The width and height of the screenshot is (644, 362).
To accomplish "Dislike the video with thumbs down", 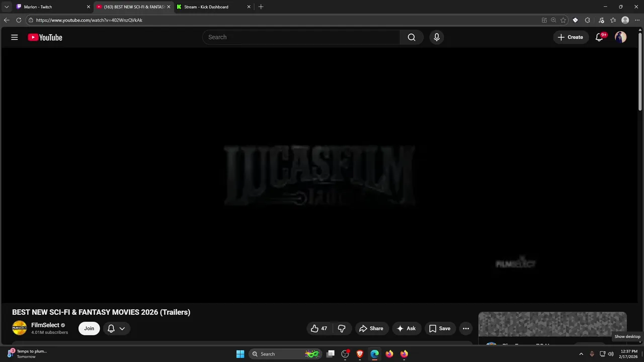I will point(342,328).
